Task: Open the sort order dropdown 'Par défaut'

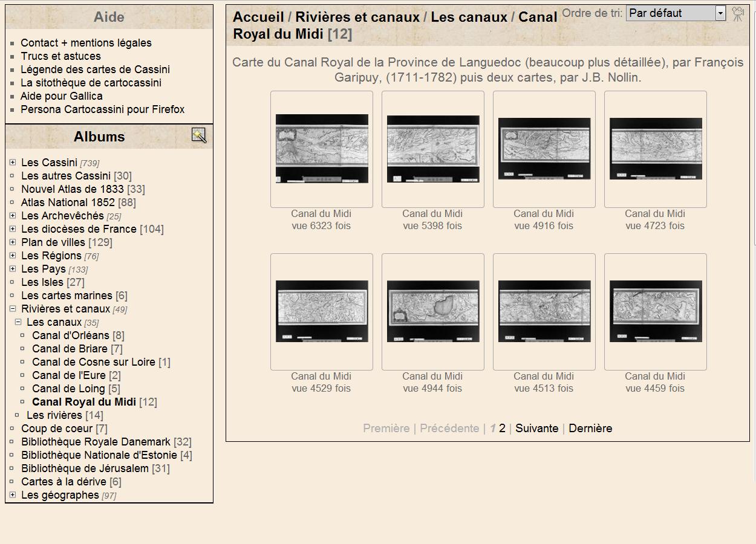Action: 676,13
